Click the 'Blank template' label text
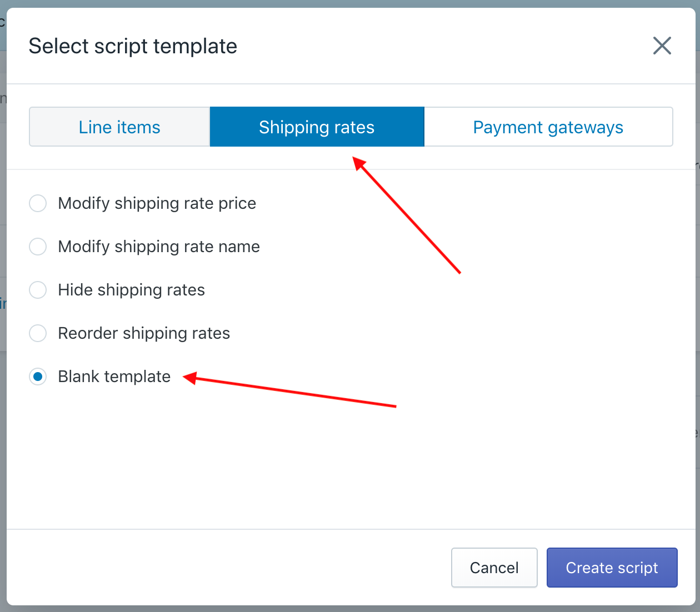The width and height of the screenshot is (700, 612). click(x=114, y=377)
